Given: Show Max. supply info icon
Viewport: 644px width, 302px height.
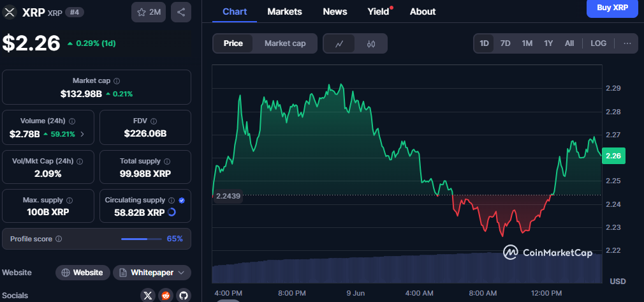Looking at the screenshot, I should pyautogui.click(x=70, y=200).
